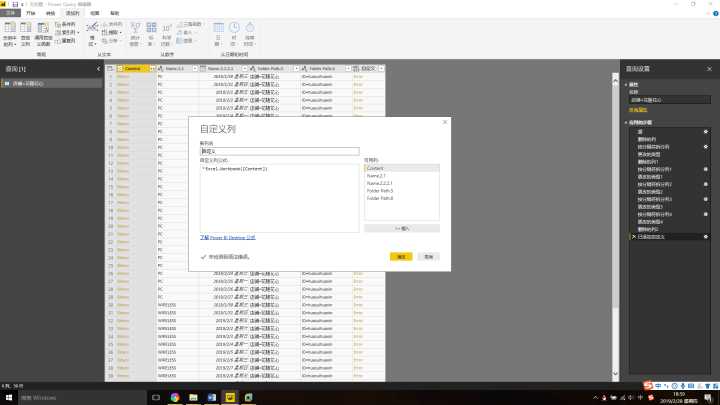Screen dimensions: 720x405
Task: Open settings gear for 按分隔符拆分列 step
Action: tap(706, 146)
